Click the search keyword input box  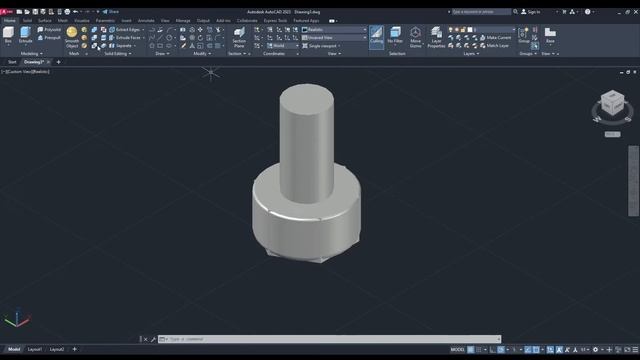tap(481, 12)
